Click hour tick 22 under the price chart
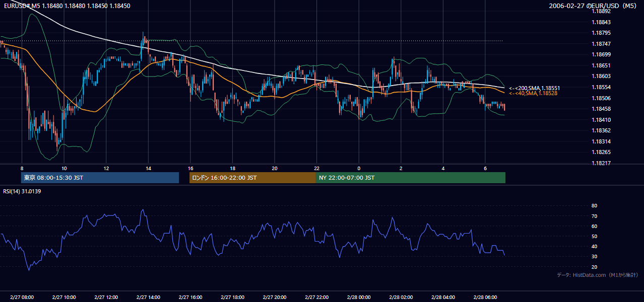This screenshot has width=644, height=302. coord(316,168)
